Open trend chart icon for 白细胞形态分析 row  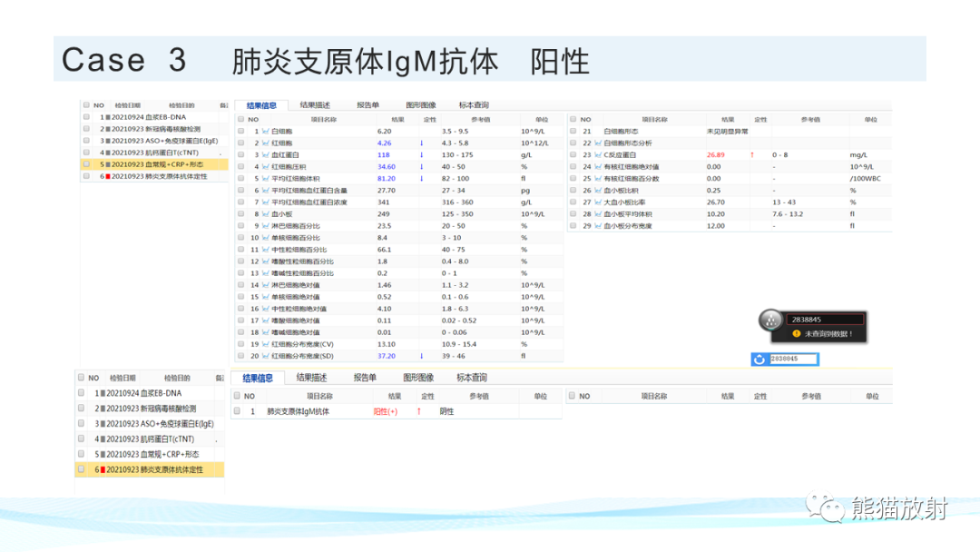point(598,143)
